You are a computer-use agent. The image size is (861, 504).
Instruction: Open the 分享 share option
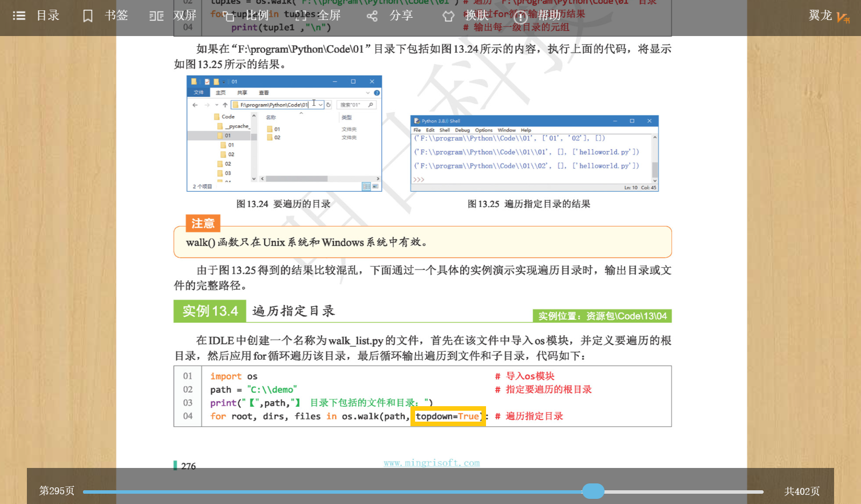pos(390,16)
